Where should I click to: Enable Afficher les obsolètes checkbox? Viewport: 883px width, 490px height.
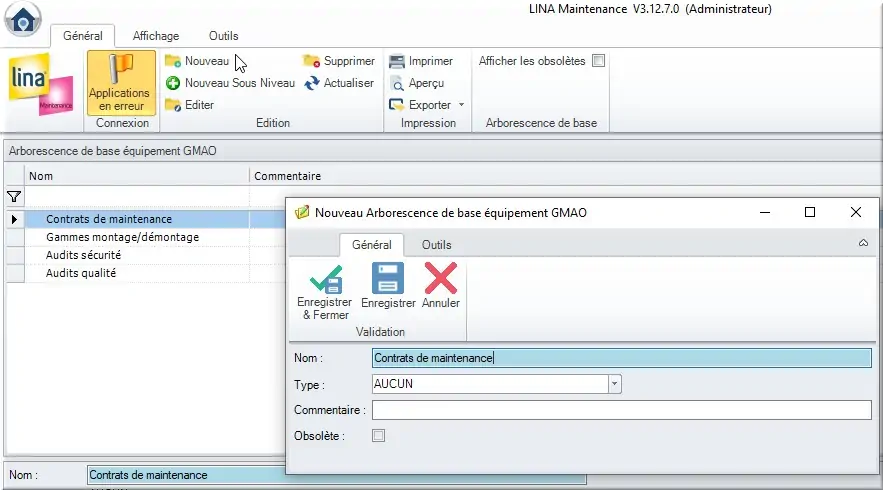[599, 61]
